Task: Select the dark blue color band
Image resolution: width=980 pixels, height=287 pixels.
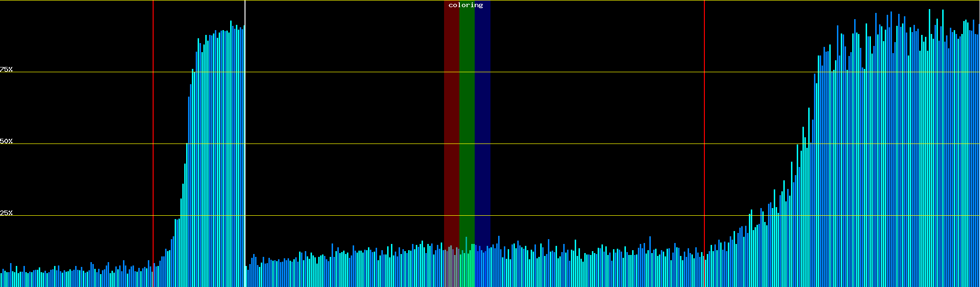Action: [482, 120]
